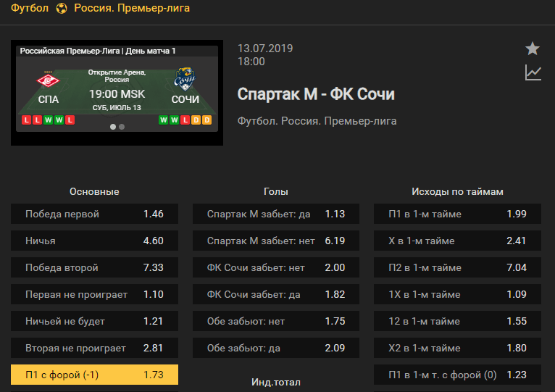The image size is (555, 392).
Task: Click the Голы market header
Action: coord(276,191)
